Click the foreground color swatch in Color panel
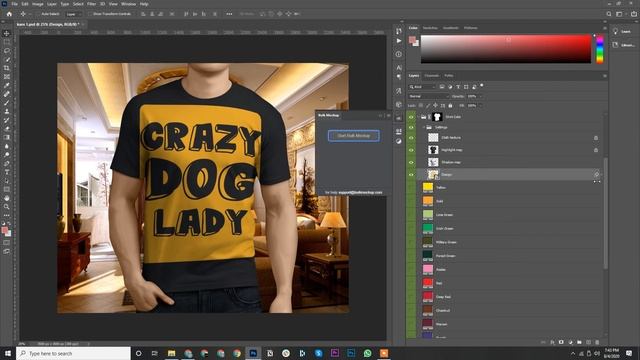Screen dimensions: 640x360 point(412,40)
